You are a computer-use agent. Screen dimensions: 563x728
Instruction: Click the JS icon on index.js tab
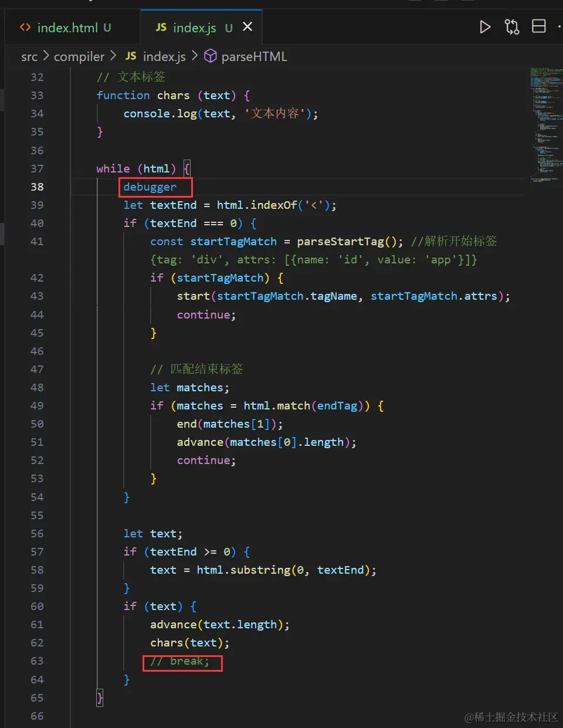[x=161, y=27]
